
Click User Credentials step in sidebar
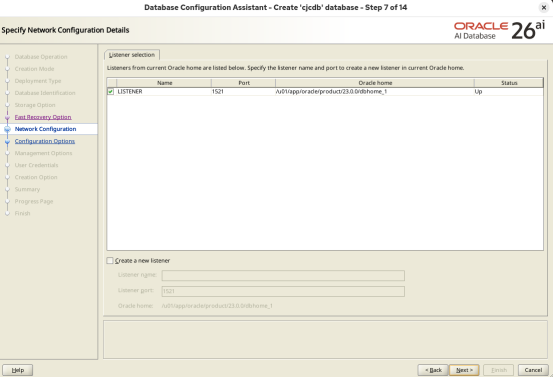tap(36, 165)
